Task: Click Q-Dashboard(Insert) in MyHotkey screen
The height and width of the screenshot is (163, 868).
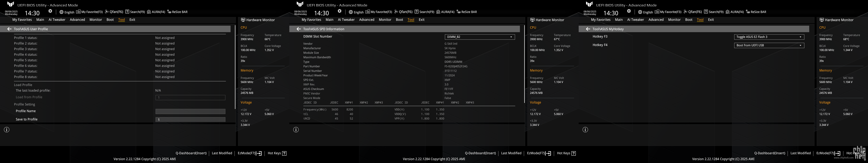Action: pyautogui.click(x=770, y=153)
